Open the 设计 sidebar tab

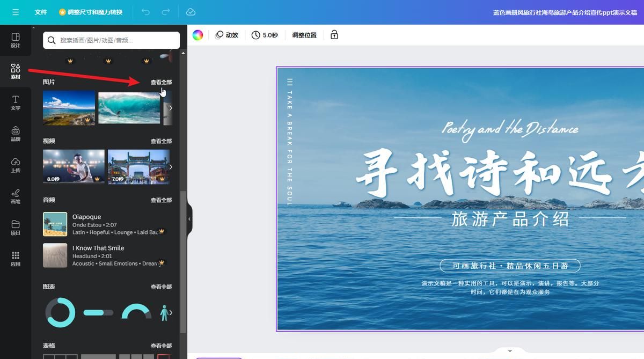point(16,40)
